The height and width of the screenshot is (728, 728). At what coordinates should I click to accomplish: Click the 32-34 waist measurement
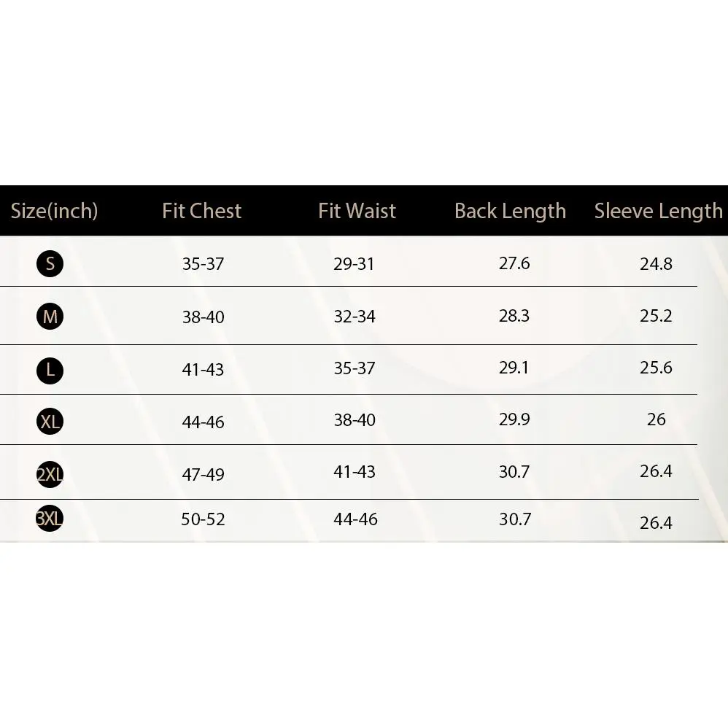(x=354, y=317)
